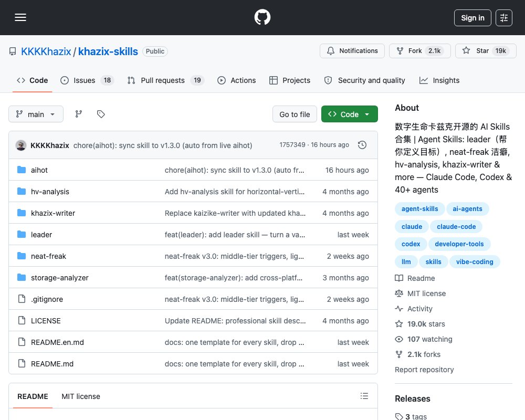The width and height of the screenshot is (525, 420).
Task: Click the skills topic tag
Action: (433, 262)
